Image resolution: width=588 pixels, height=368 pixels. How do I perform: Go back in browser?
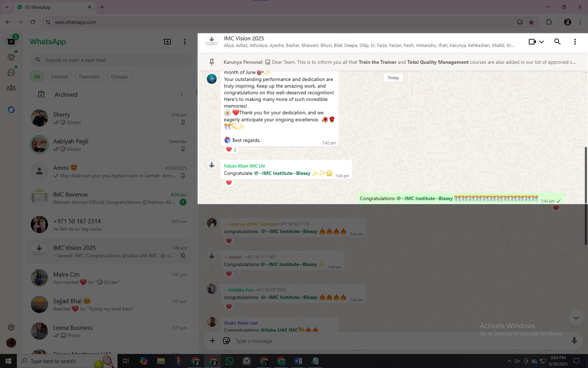[x=8, y=22]
